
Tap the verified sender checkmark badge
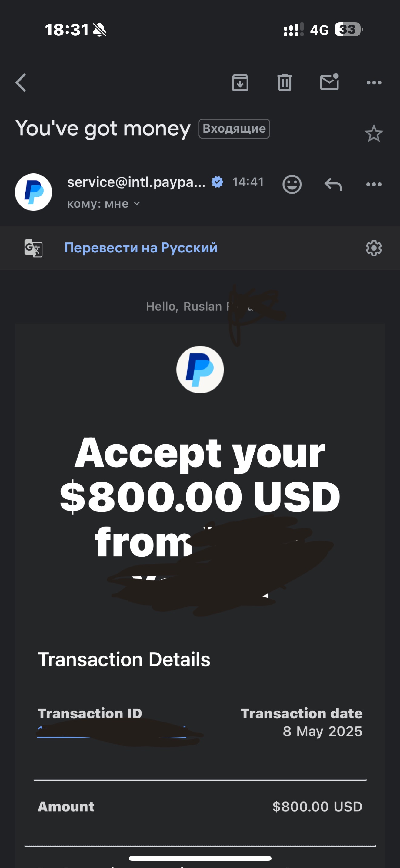pos(217,182)
